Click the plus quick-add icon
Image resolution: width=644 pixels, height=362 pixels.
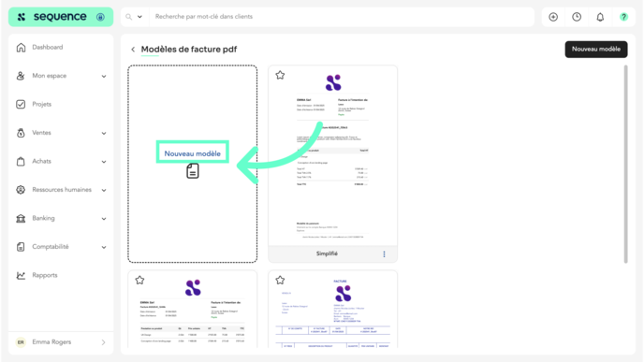553,17
